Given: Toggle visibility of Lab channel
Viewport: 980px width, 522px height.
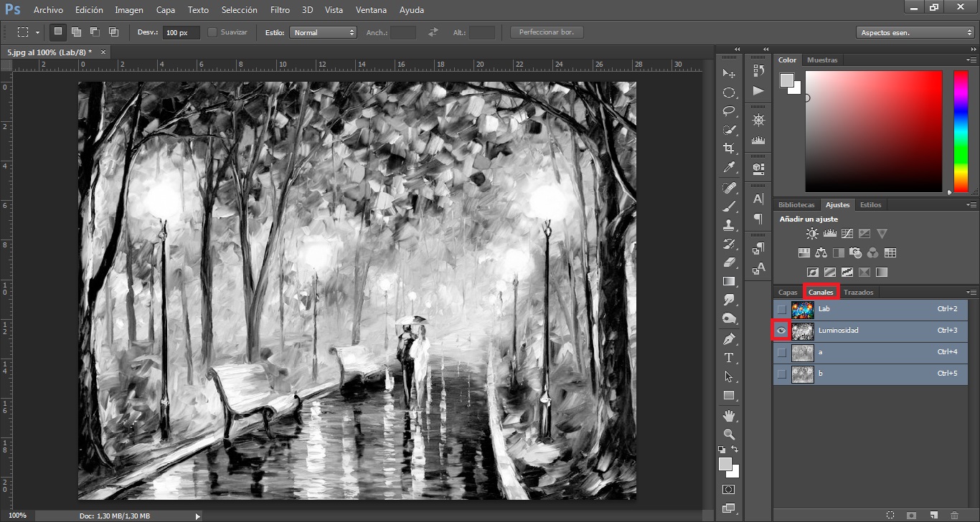Looking at the screenshot, I should 781,309.
